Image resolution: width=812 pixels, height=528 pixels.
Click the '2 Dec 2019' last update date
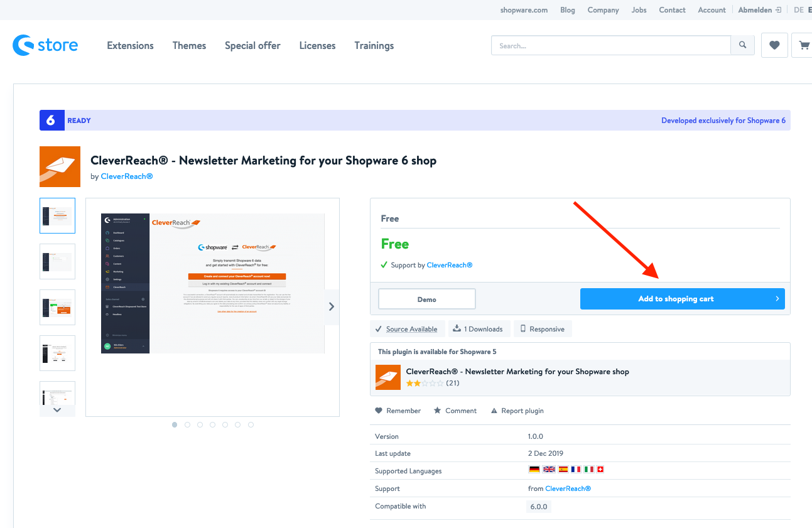pyautogui.click(x=546, y=453)
